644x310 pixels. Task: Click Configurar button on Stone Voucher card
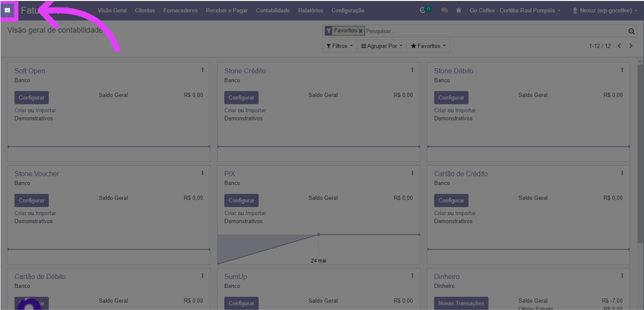32,200
